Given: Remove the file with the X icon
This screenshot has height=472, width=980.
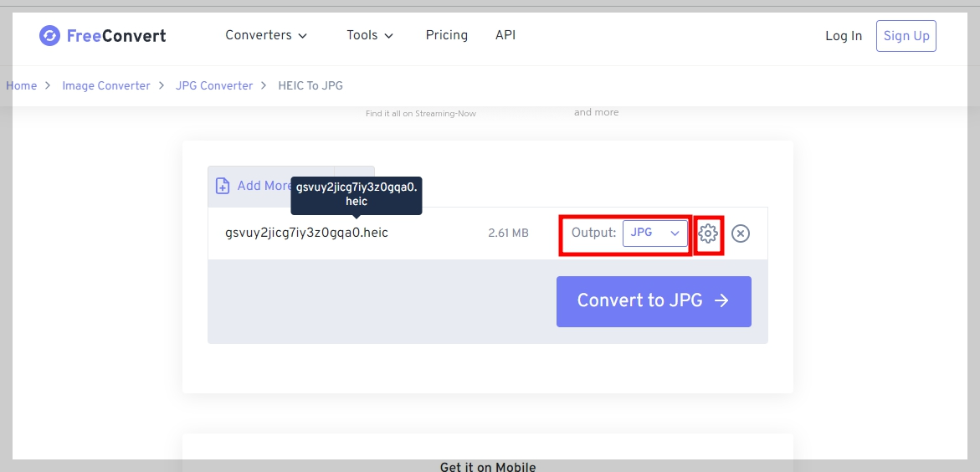Looking at the screenshot, I should click(740, 233).
